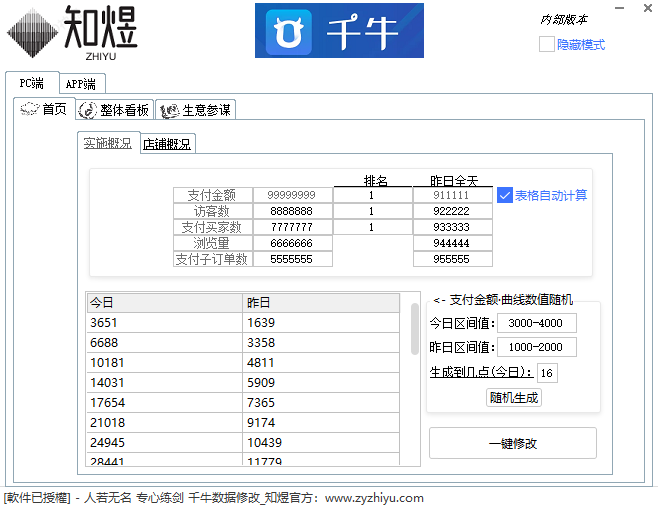Select the cell 24945

(x=164, y=443)
